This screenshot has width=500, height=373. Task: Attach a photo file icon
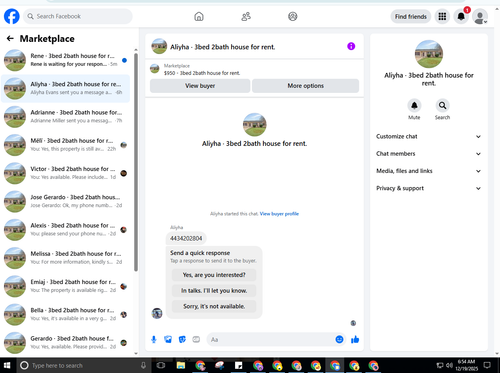pos(168,340)
